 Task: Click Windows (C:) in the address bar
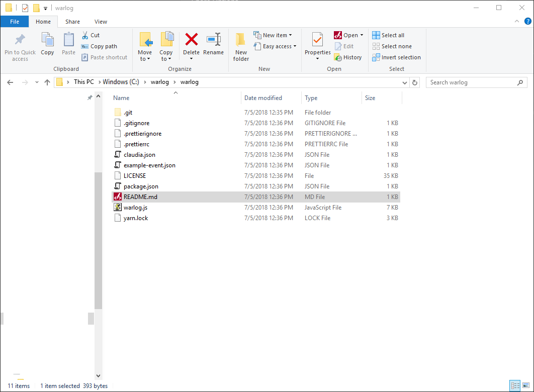tap(121, 82)
